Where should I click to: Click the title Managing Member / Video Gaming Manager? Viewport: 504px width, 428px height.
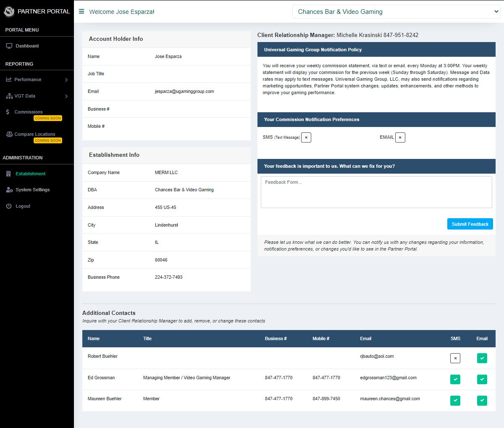pyautogui.click(x=186, y=378)
